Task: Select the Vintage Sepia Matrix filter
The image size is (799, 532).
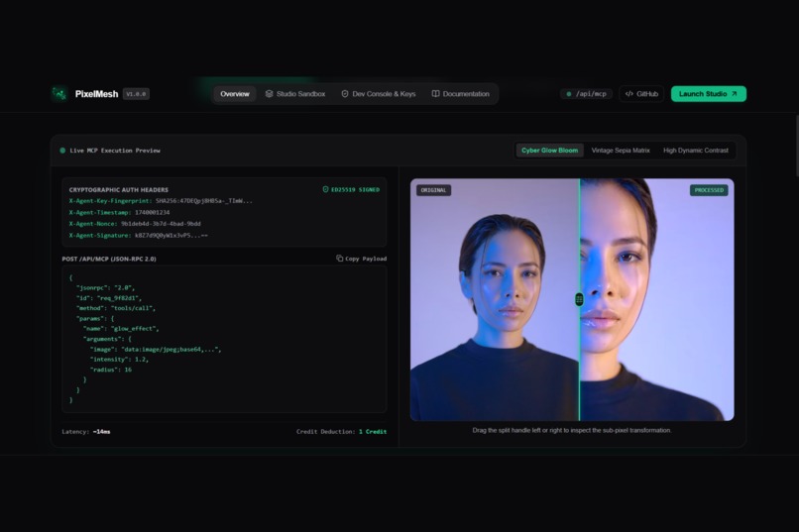Action: (621, 151)
